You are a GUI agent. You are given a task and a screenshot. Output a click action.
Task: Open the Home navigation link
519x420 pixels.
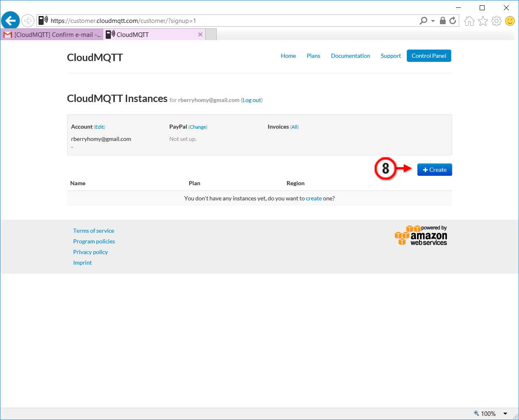point(288,56)
